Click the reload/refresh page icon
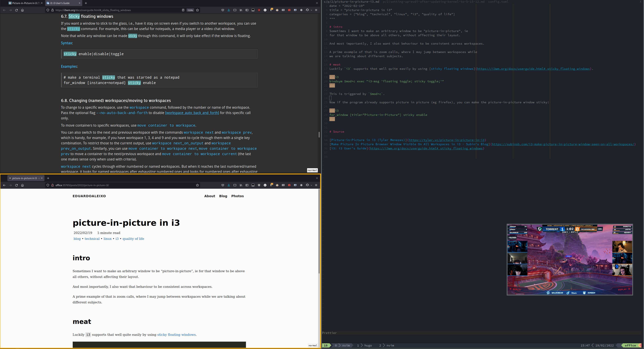This screenshot has width=644, height=349. [16, 10]
